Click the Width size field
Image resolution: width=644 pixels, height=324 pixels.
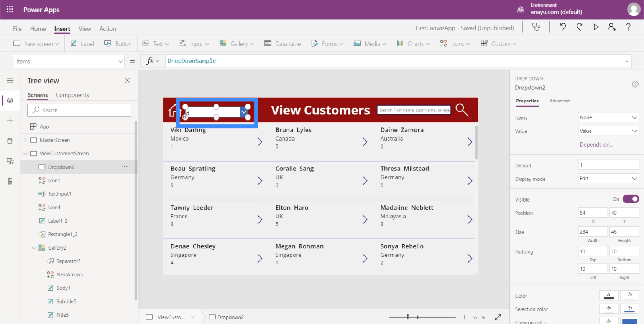coord(593,232)
